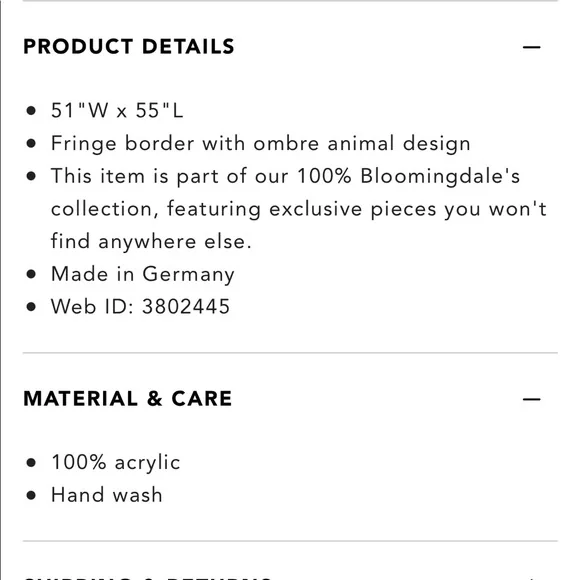The height and width of the screenshot is (580, 580).
Task: Click the line starting "This item is part"
Action: (x=286, y=176)
